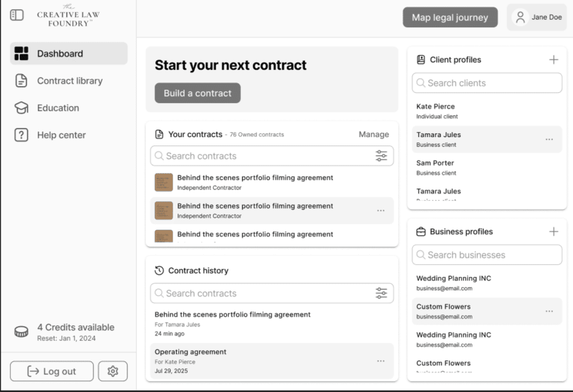Click Manage link in Your contracts
Screen dimensions: 573x392
[x=374, y=135]
